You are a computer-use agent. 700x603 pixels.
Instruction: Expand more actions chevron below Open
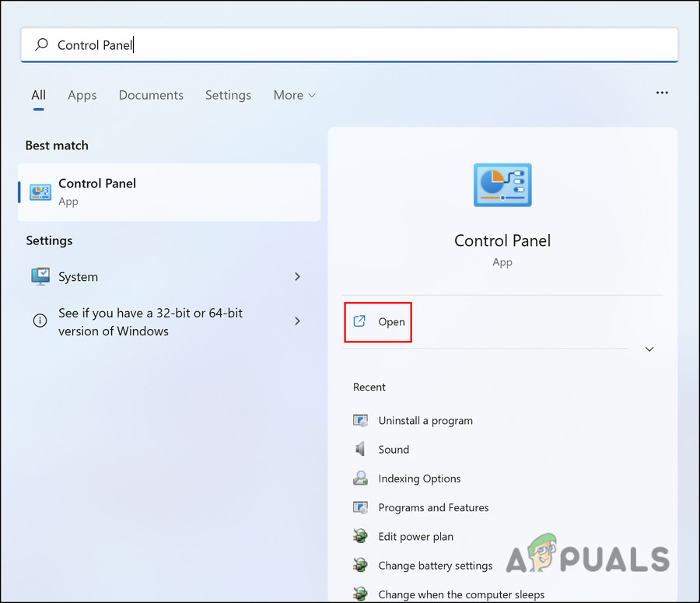[649, 349]
